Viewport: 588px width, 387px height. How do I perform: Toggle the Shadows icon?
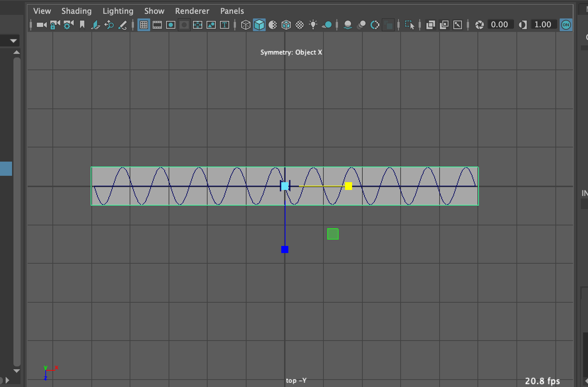click(x=327, y=25)
